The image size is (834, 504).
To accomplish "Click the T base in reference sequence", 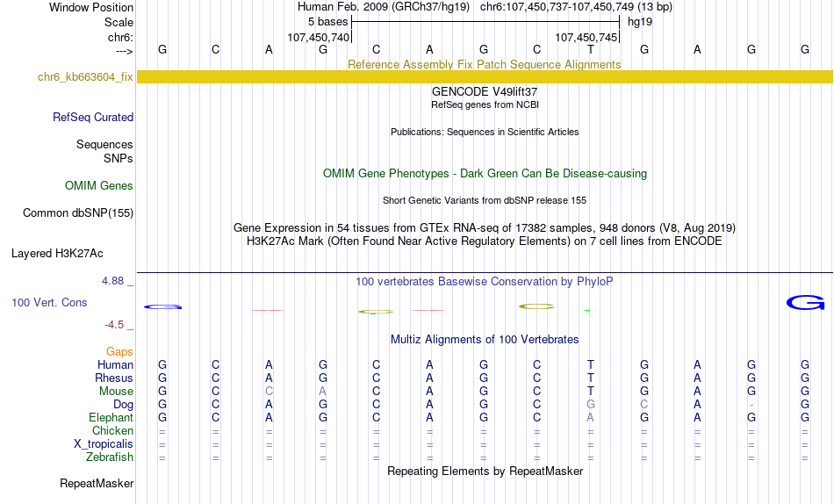I will click(591, 50).
